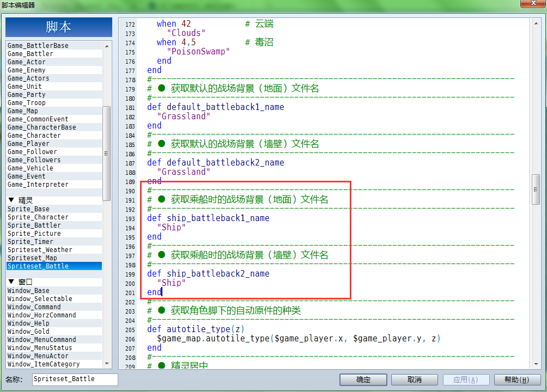Screen dimensions: 547x392
Task: Click the script list scrollbar thumb
Action: coord(106,153)
